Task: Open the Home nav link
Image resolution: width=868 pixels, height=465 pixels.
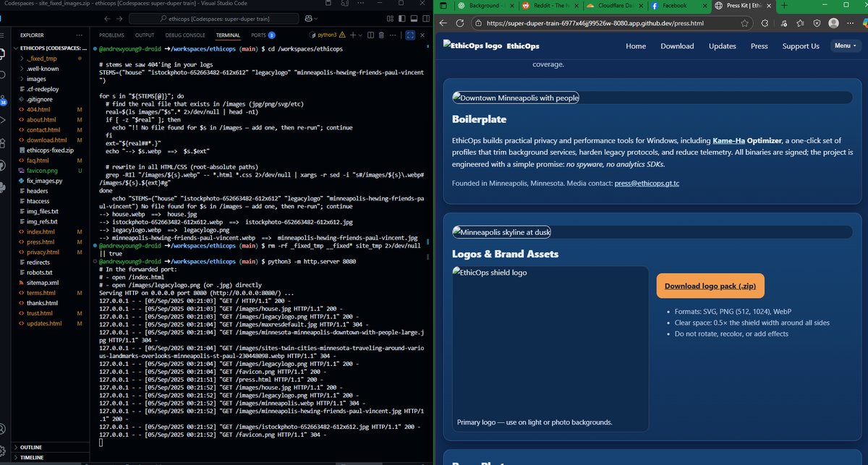Action: [636, 46]
